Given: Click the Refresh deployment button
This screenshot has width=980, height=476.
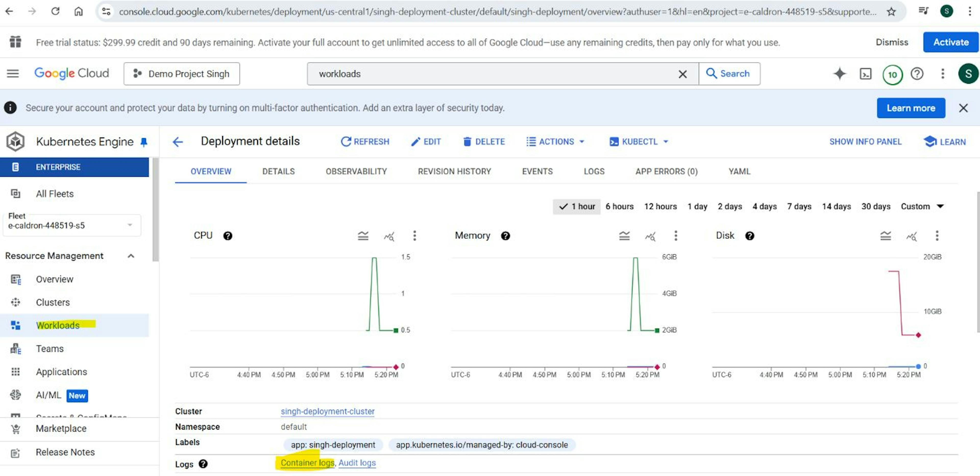Looking at the screenshot, I should pyautogui.click(x=366, y=141).
